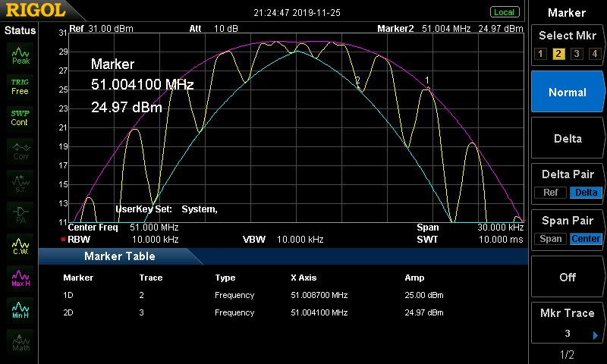Set Span Pair to Span option
The height and width of the screenshot is (364, 607).
(x=551, y=239)
